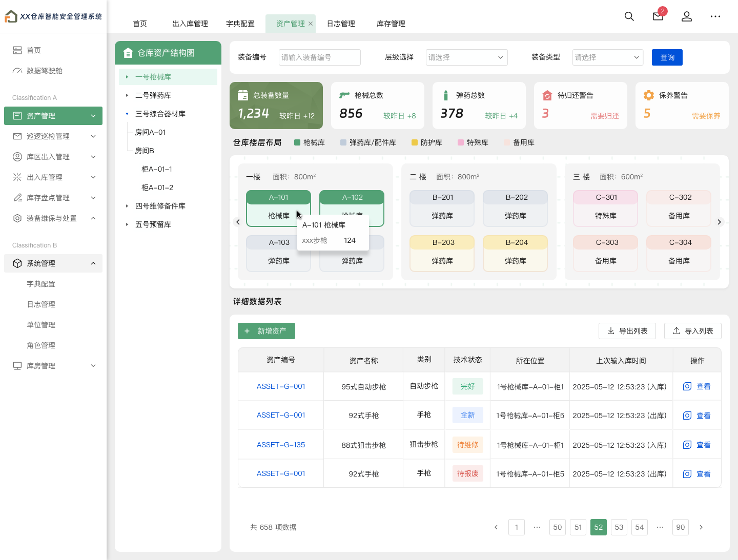Select room card C-301 特殊库

click(606, 209)
